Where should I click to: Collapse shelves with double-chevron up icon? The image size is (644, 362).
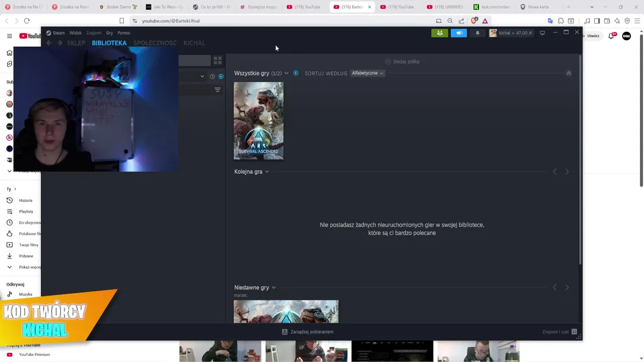tap(569, 73)
